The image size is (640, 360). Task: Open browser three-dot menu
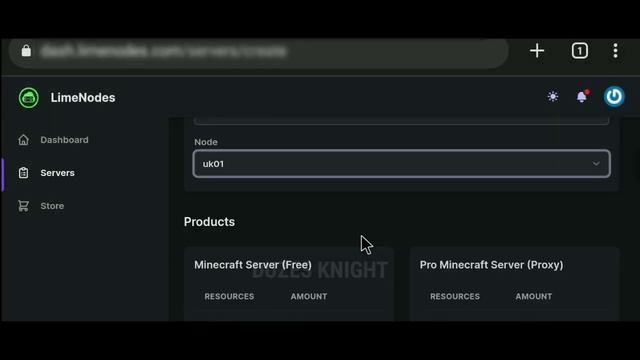[x=616, y=51]
